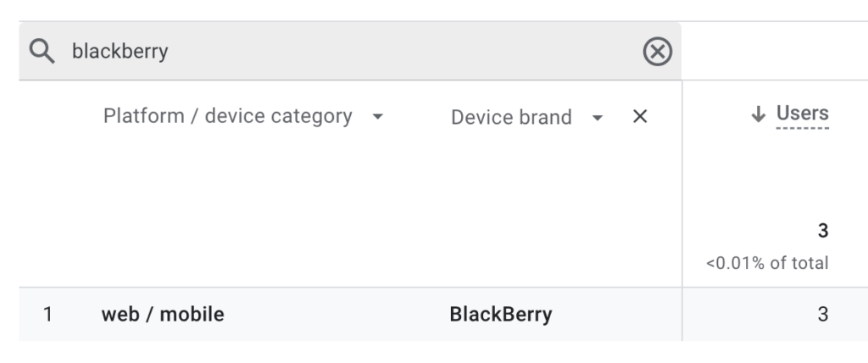Clear the blackberry search with circled X
868x363 pixels.
657,52
